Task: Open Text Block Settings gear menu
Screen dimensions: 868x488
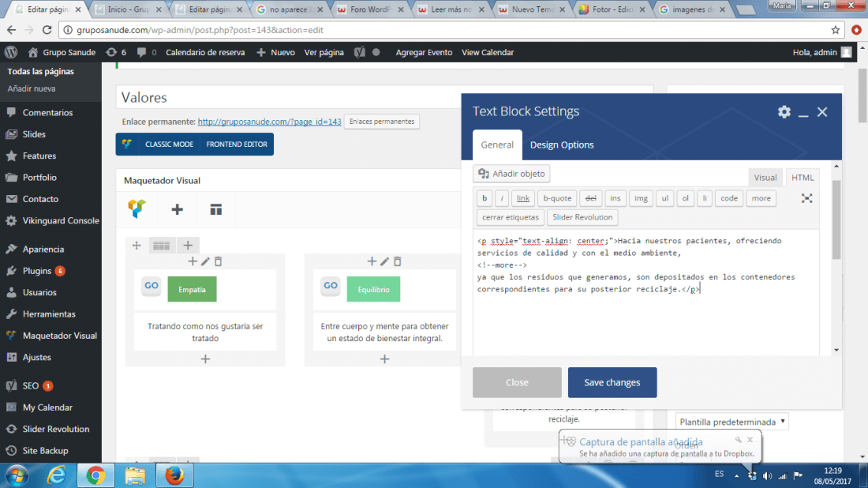Action: [x=784, y=112]
